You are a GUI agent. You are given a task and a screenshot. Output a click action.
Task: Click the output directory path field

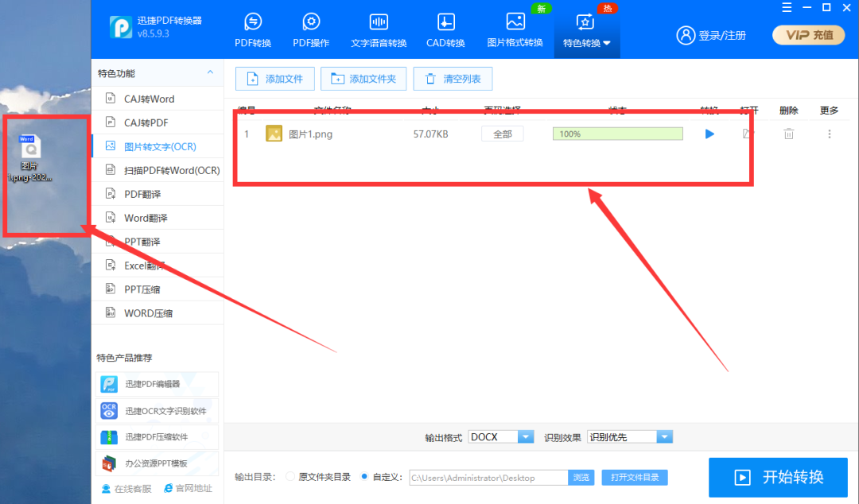coord(488,478)
